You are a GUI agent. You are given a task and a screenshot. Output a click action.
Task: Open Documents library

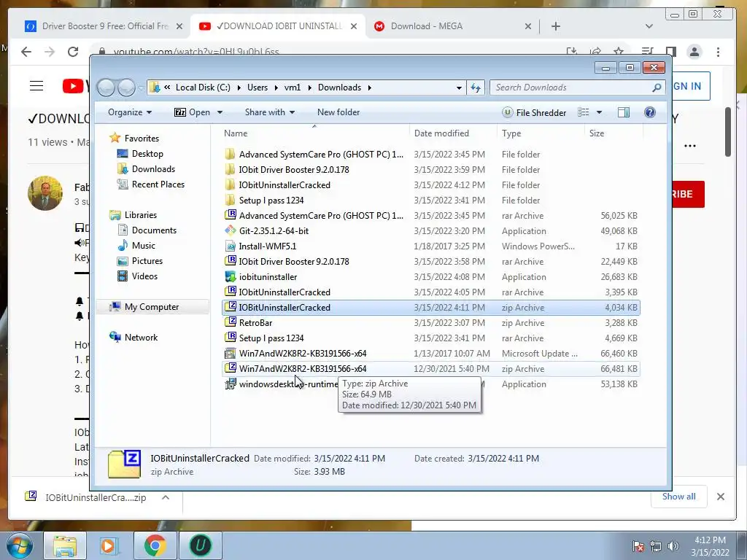[154, 230]
